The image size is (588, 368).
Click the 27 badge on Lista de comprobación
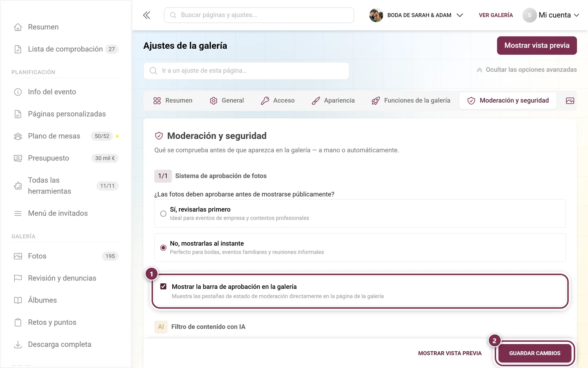tap(112, 49)
